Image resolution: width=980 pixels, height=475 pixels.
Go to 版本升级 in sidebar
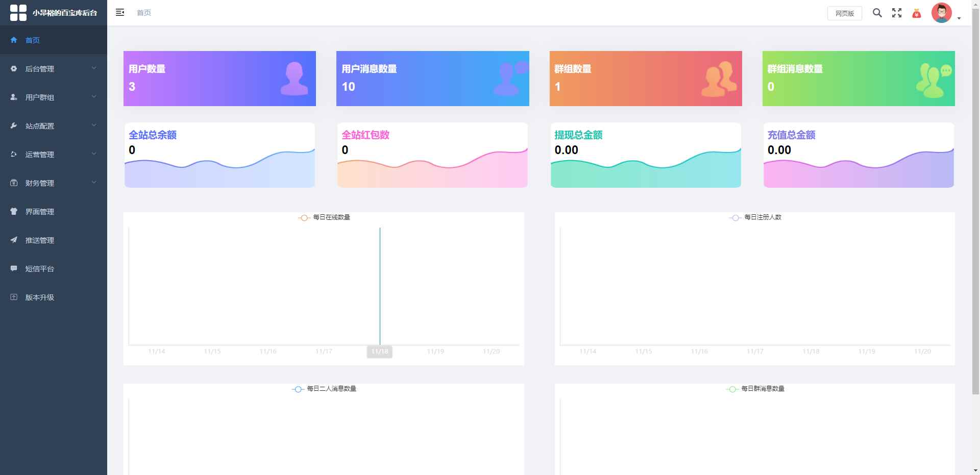click(x=40, y=297)
